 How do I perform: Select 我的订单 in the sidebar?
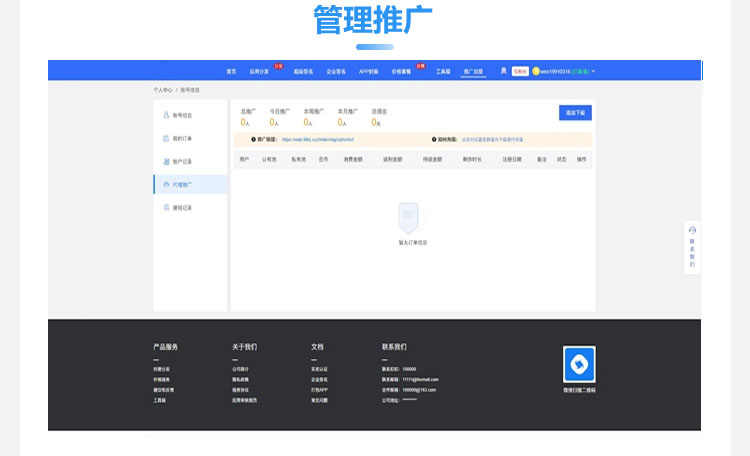tap(182, 138)
